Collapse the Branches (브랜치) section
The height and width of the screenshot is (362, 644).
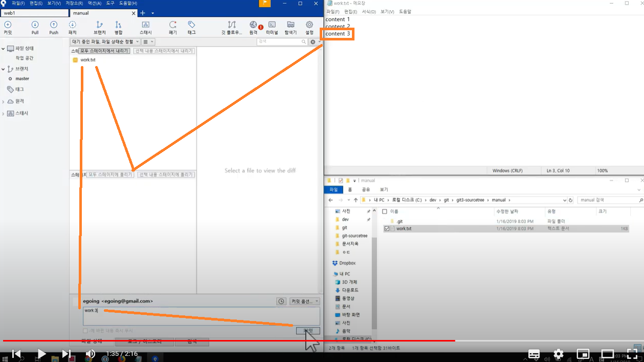click(3, 69)
